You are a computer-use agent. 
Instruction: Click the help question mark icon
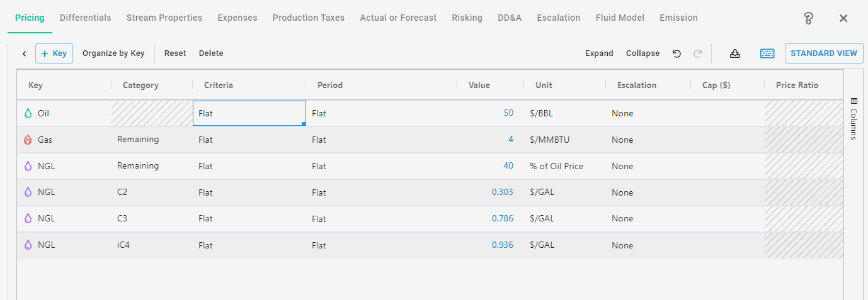pos(809,18)
